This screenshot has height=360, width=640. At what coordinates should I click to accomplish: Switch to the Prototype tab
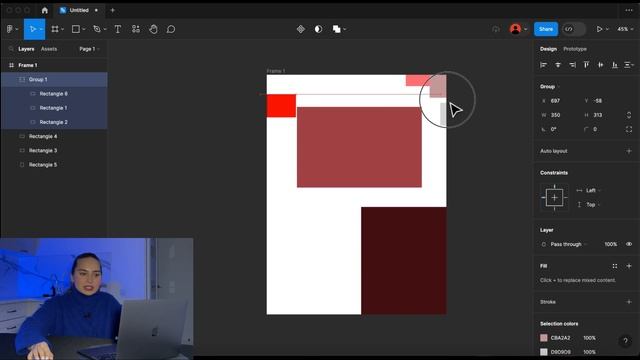575,49
